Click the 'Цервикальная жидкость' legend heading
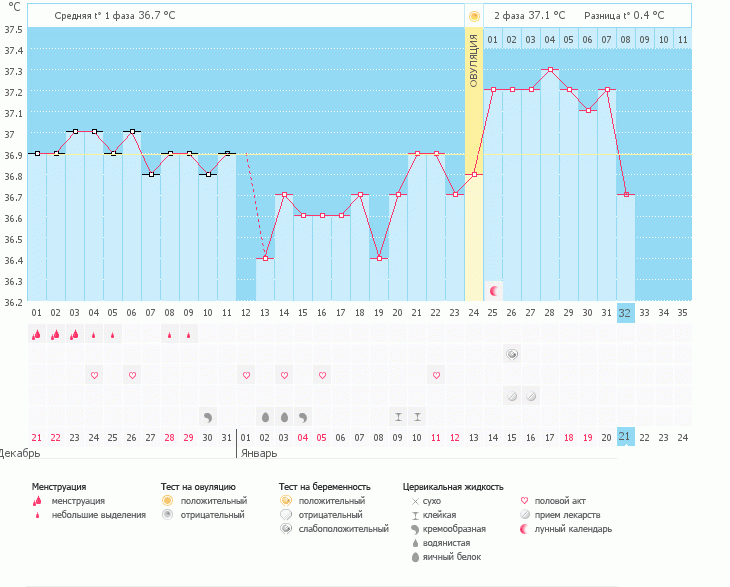The image size is (730, 587). click(453, 487)
